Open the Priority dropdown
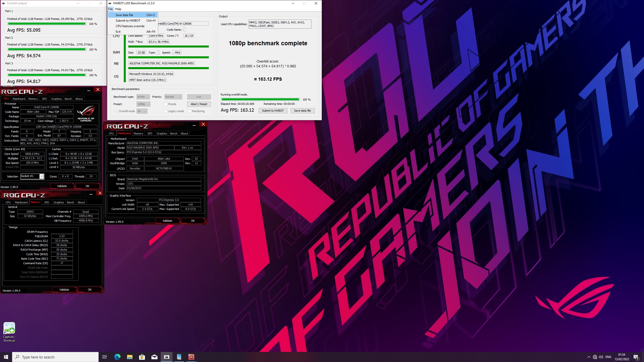This screenshot has width=644, height=362. (x=173, y=97)
